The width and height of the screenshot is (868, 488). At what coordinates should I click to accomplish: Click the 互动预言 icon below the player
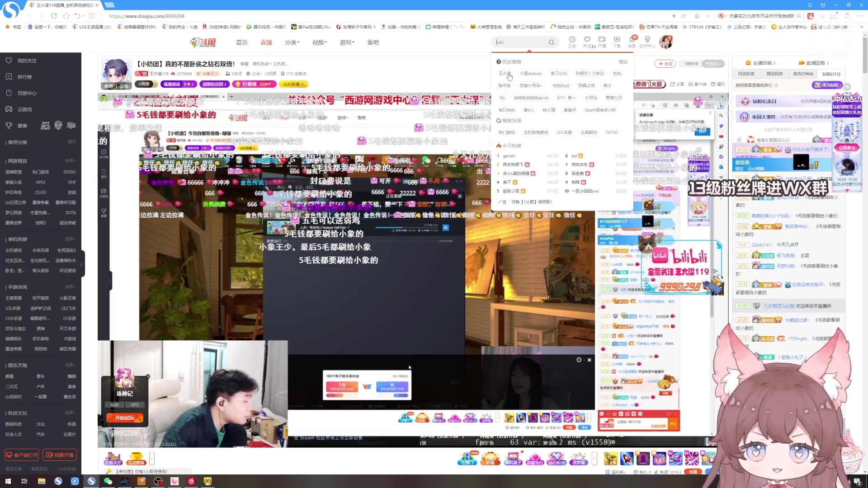coord(136,459)
